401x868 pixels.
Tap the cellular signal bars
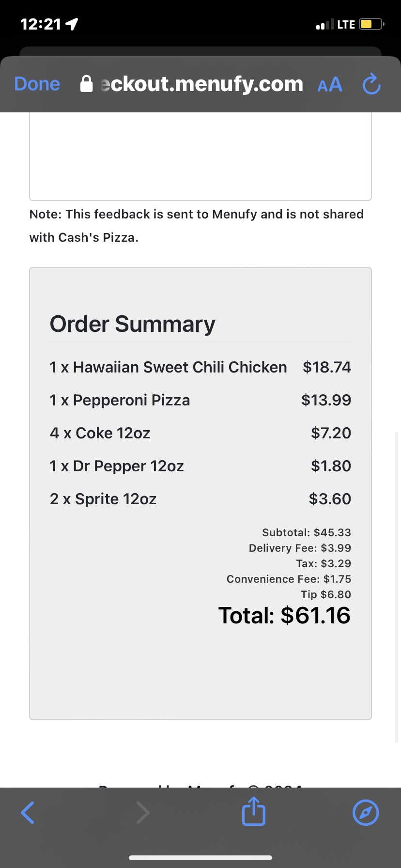(325, 24)
